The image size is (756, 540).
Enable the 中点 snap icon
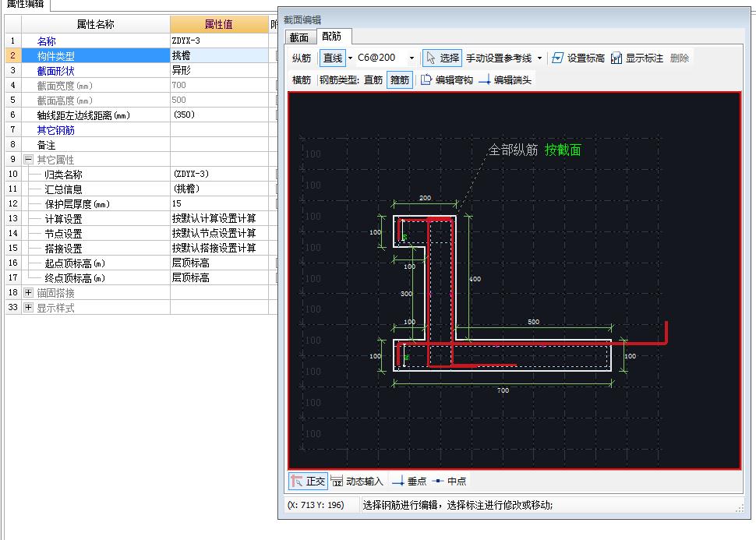tap(438, 482)
